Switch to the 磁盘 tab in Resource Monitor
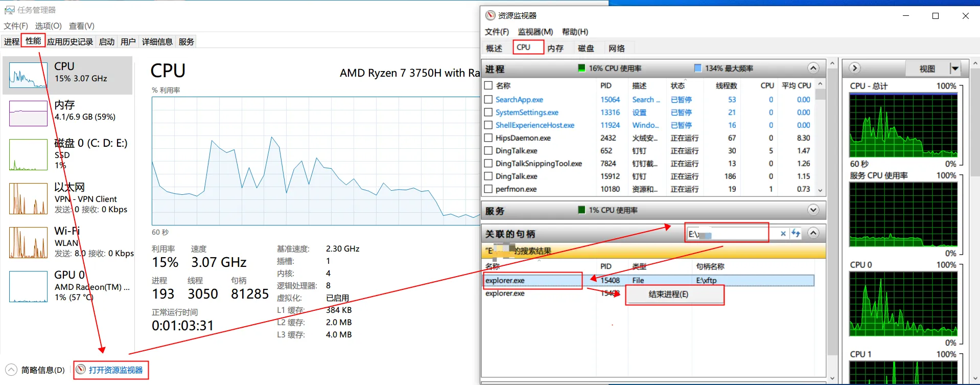This screenshot has height=385, width=980. [586, 48]
